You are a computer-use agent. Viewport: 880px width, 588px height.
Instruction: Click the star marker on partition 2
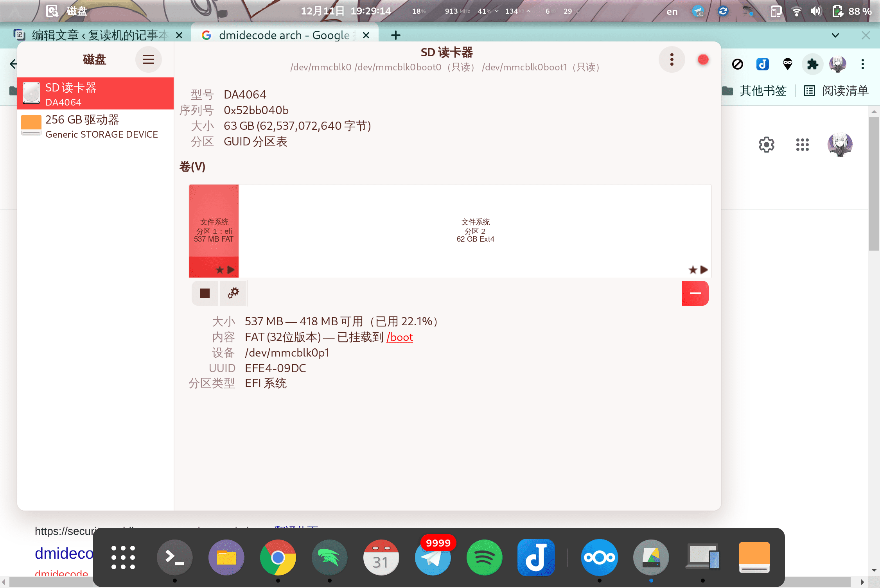click(x=693, y=270)
